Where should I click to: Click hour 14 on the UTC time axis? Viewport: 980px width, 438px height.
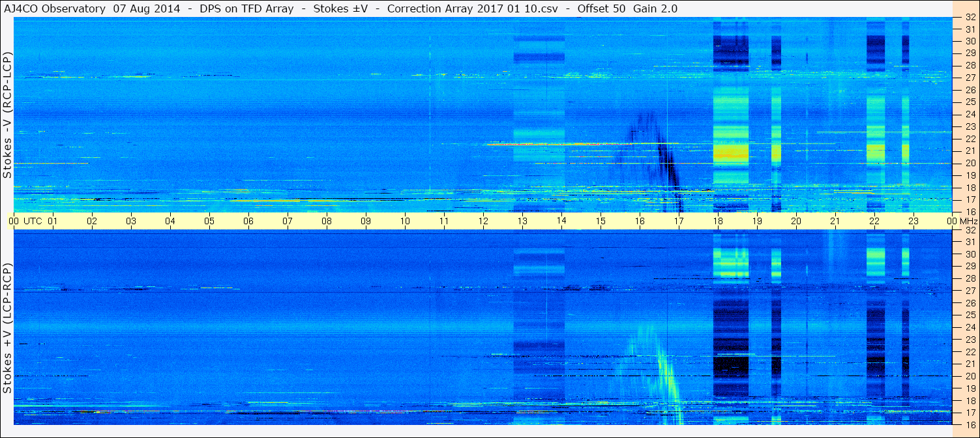(x=561, y=221)
